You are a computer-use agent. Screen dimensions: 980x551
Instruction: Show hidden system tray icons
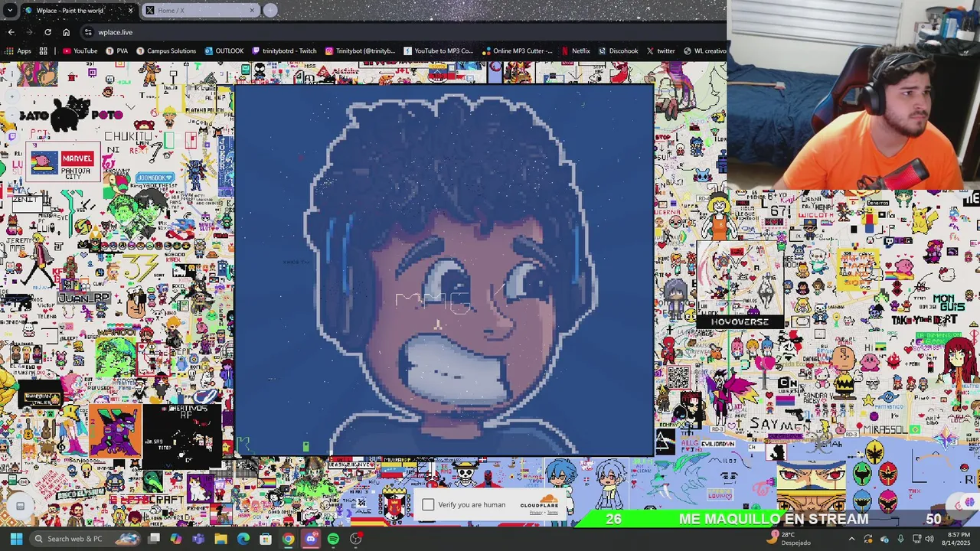coord(851,539)
